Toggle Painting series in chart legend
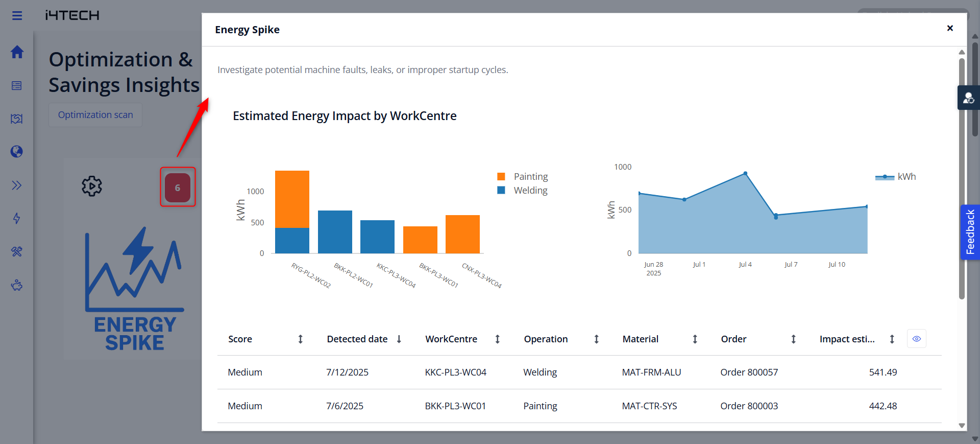980x444 pixels. click(x=523, y=177)
